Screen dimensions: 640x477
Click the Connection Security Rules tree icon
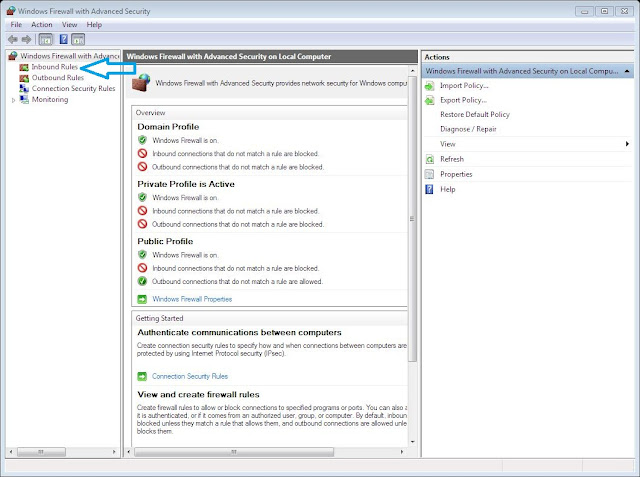pos(24,89)
